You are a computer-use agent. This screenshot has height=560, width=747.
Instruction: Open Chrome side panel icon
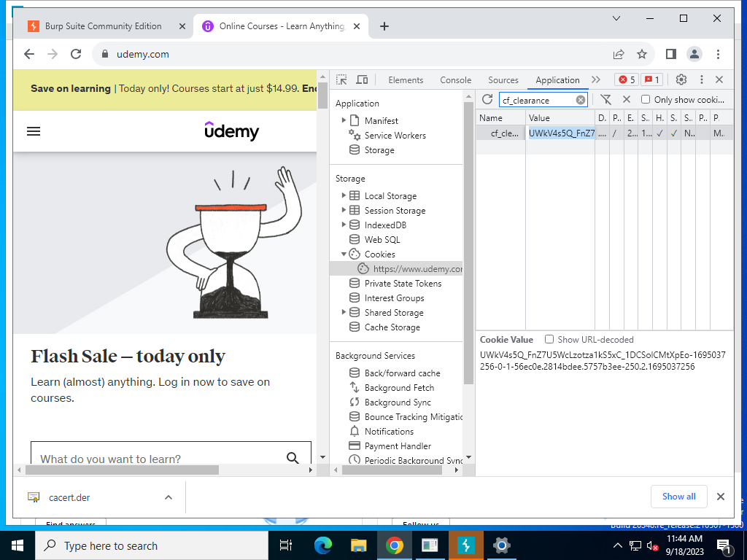(x=671, y=54)
